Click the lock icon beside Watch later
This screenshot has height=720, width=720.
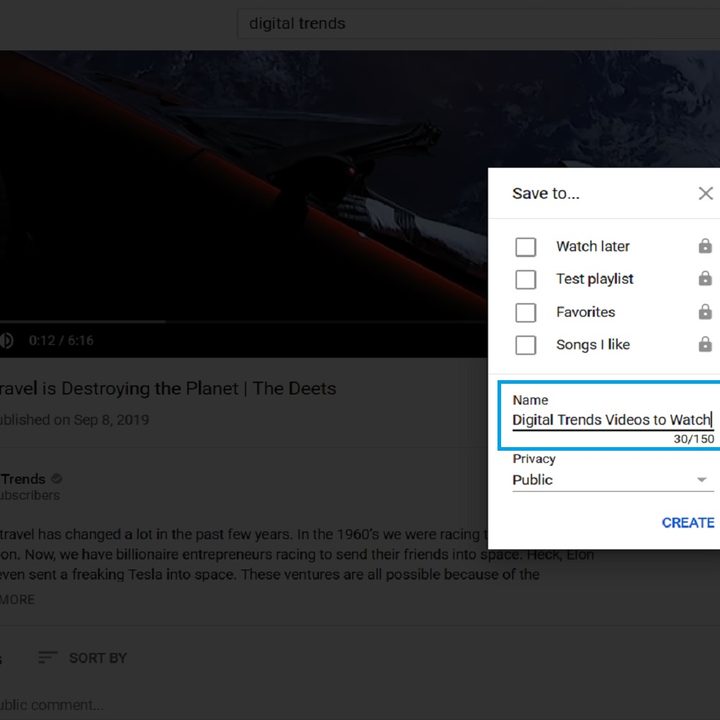pyautogui.click(x=705, y=246)
